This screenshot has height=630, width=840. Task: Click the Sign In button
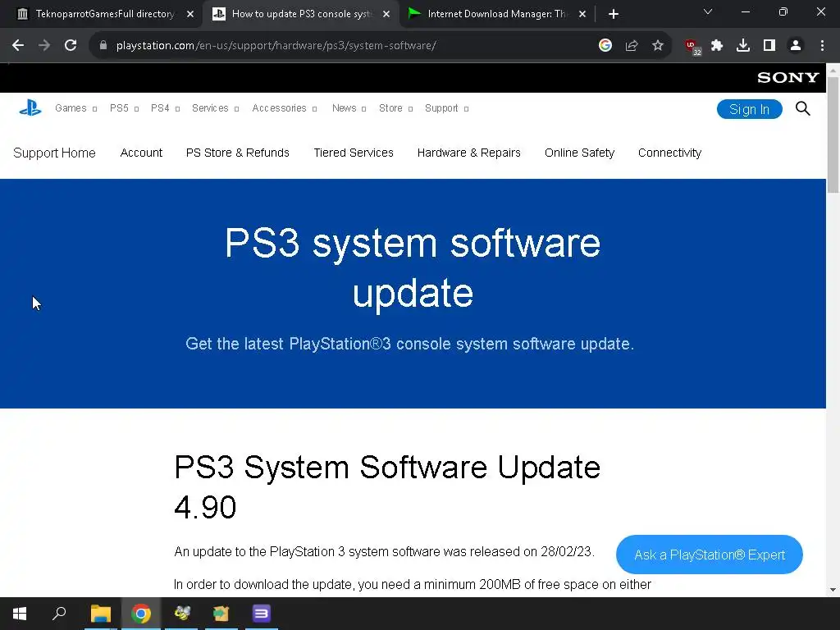750,109
